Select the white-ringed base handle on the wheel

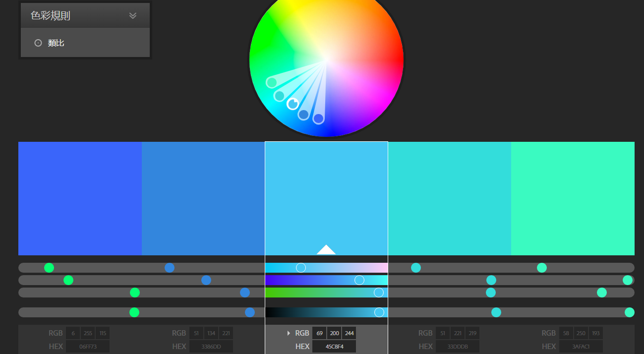pyautogui.click(x=293, y=104)
